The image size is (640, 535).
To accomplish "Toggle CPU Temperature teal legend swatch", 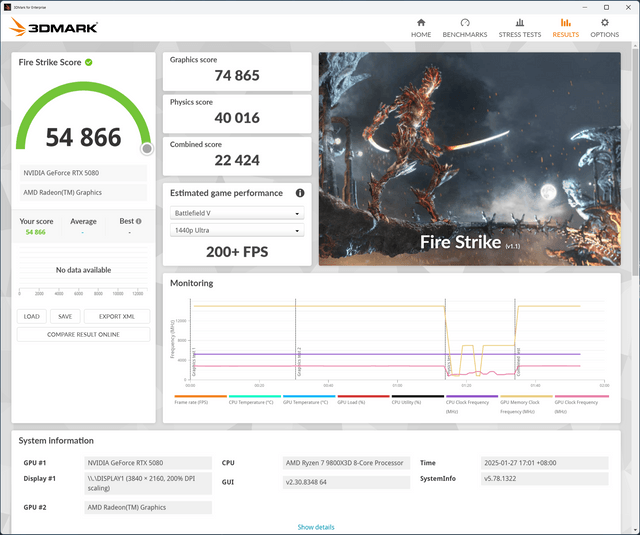I will click(255, 396).
